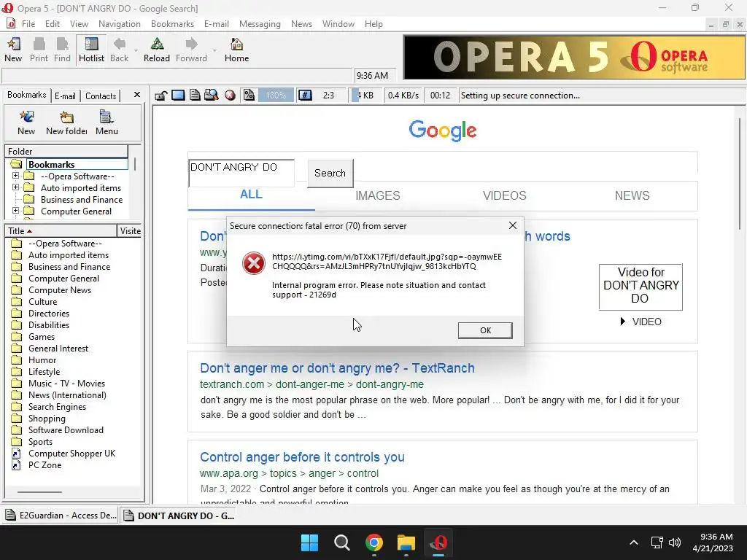Screen dimensions: 747x560
Task: Open the TextRanch result link
Action: 337,368
